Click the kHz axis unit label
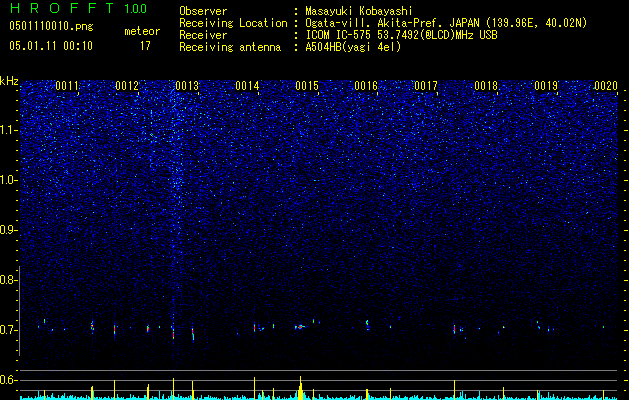 pyautogui.click(x=9, y=81)
